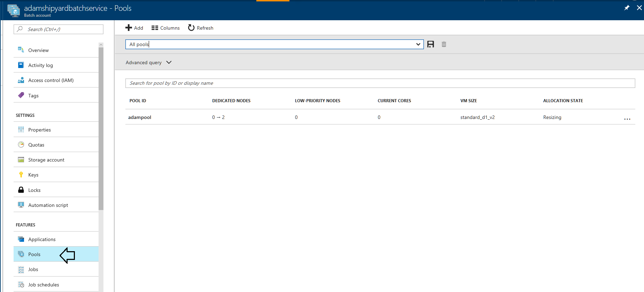This screenshot has width=644, height=292.
Task: Click the Activity log book icon
Action: (x=21, y=65)
